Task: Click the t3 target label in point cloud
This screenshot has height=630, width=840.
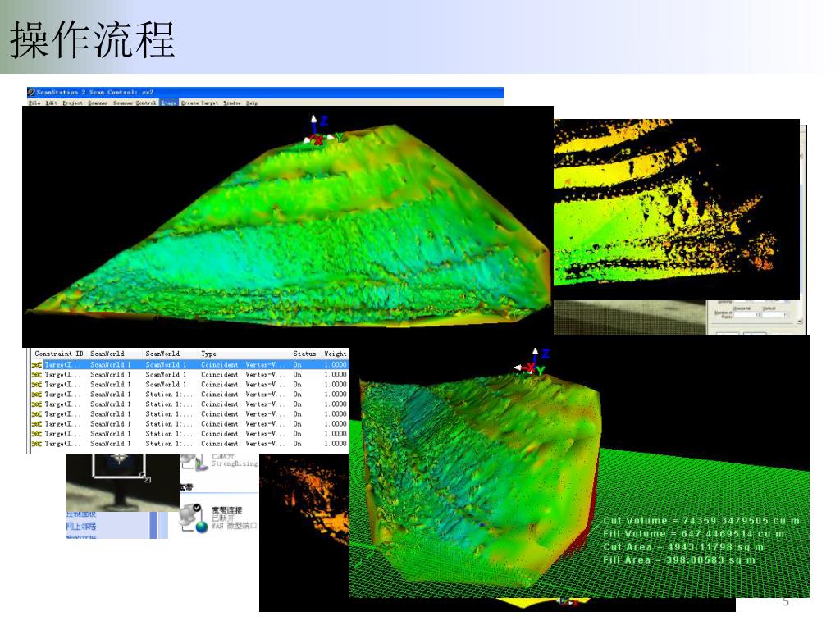Action: 626,152
